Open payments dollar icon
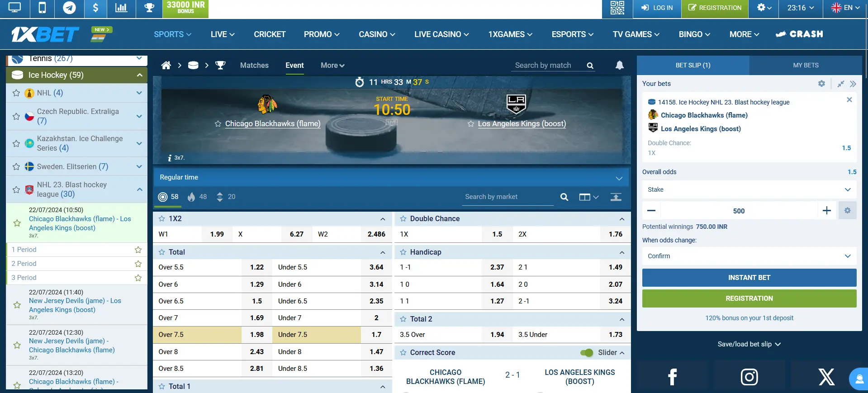The width and height of the screenshot is (868, 393). (95, 8)
